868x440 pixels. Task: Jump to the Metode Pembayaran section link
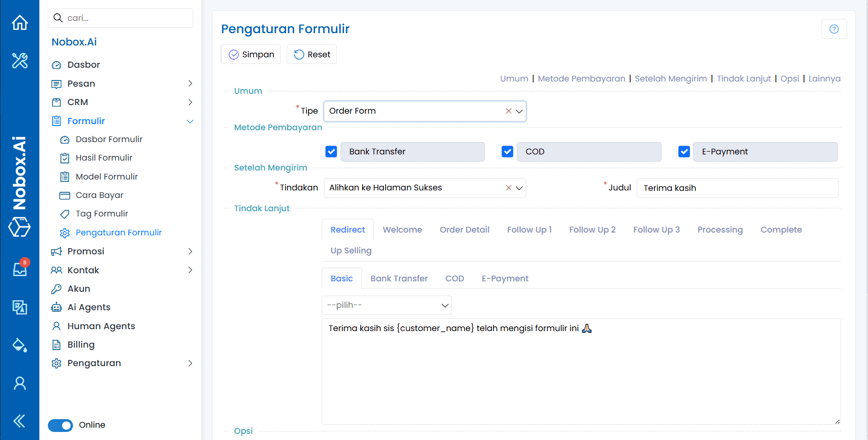[x=582, y=79]
